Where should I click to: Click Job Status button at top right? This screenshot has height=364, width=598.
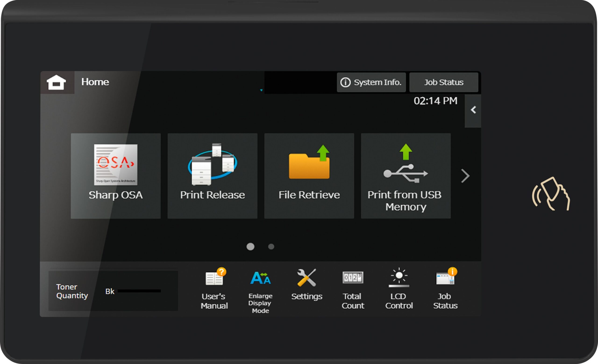(444, 82)
